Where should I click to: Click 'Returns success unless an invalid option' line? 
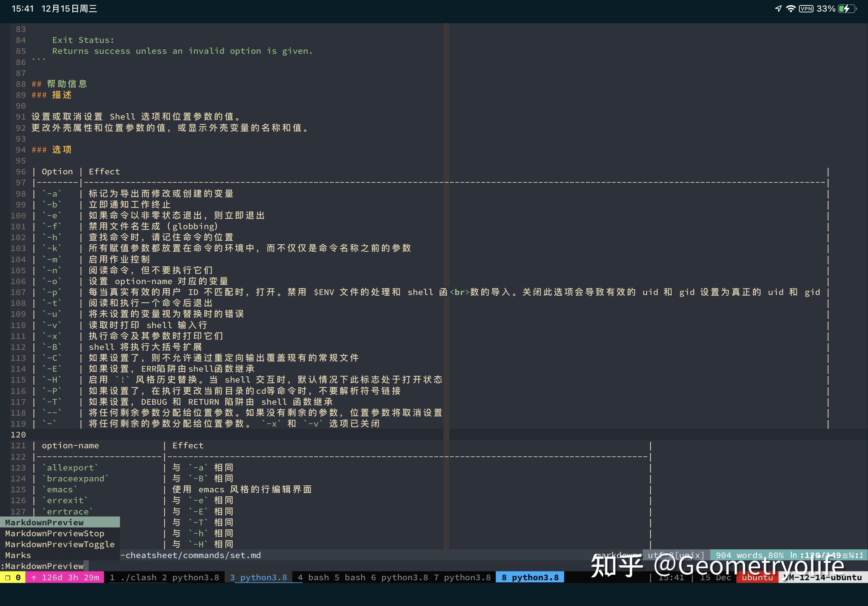[182, 51]
